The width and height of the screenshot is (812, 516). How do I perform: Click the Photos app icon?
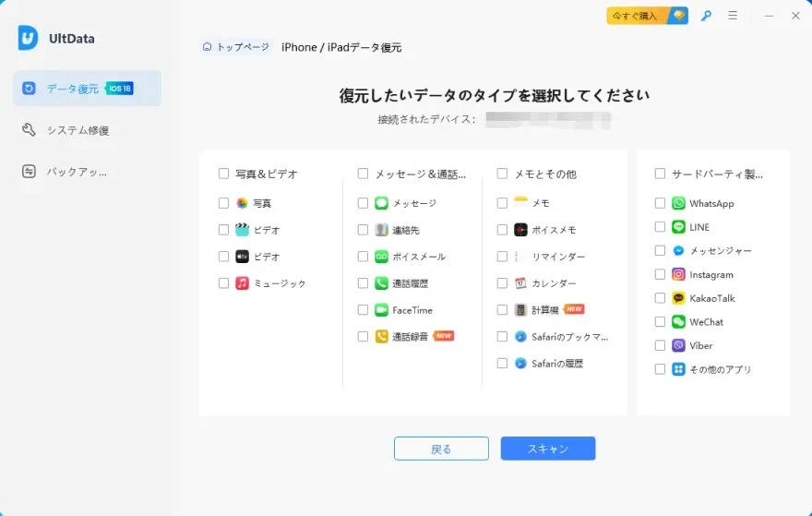point(242,203)
